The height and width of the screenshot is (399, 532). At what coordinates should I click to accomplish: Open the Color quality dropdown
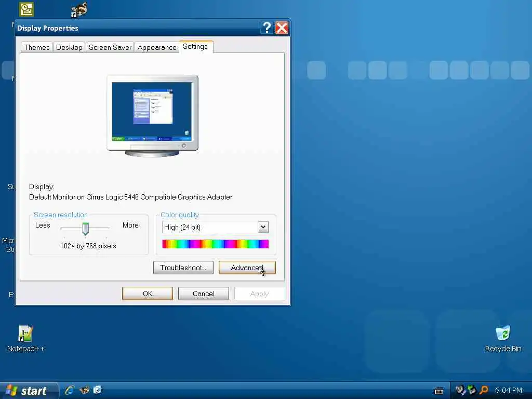263,227
